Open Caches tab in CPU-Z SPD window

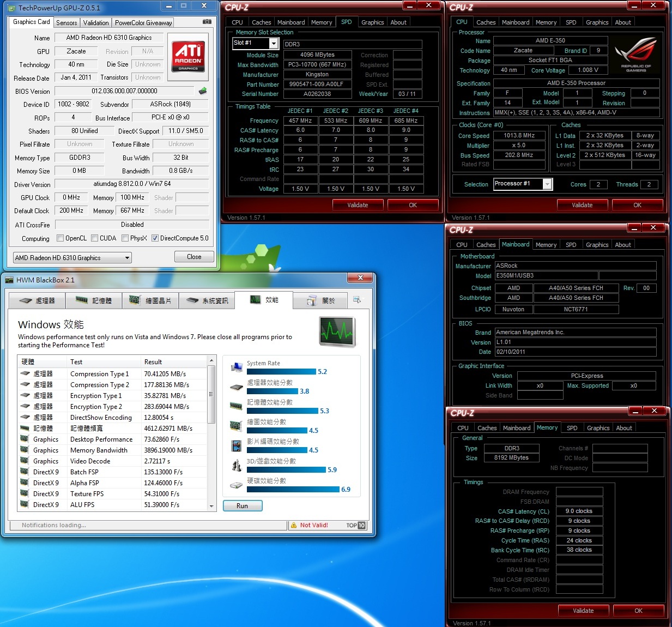pyautogui.click(x=261, y=22)
